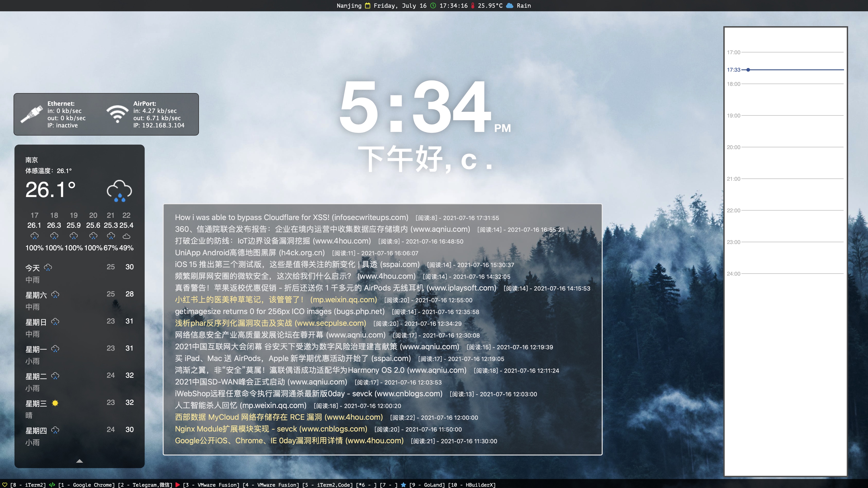Image resolution: width=868 pixels, height=488 pixels.
Task: Switch to workspace 9 GoLand
Action: 427,485
